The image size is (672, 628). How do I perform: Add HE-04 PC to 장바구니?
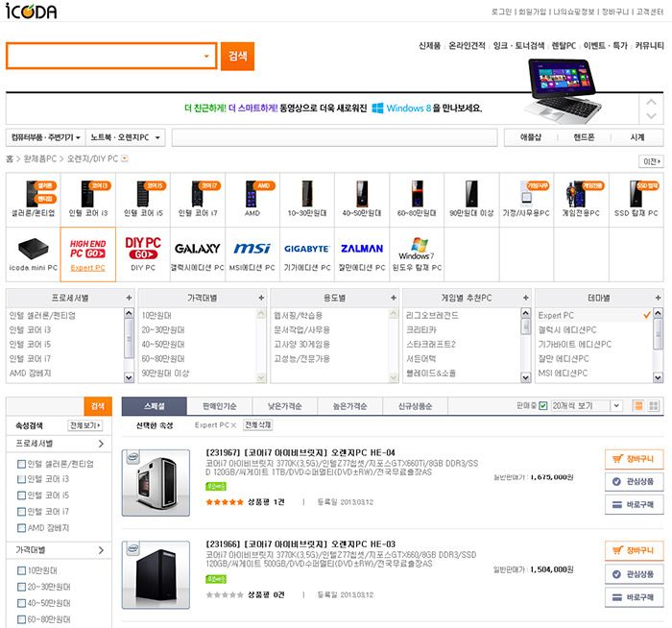tap(635, 459)
